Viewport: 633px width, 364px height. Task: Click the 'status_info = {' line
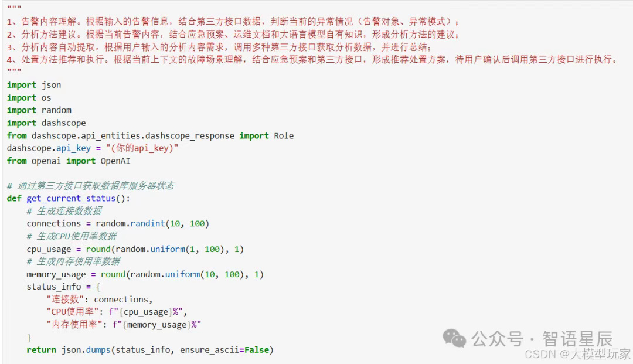(63, 287)
